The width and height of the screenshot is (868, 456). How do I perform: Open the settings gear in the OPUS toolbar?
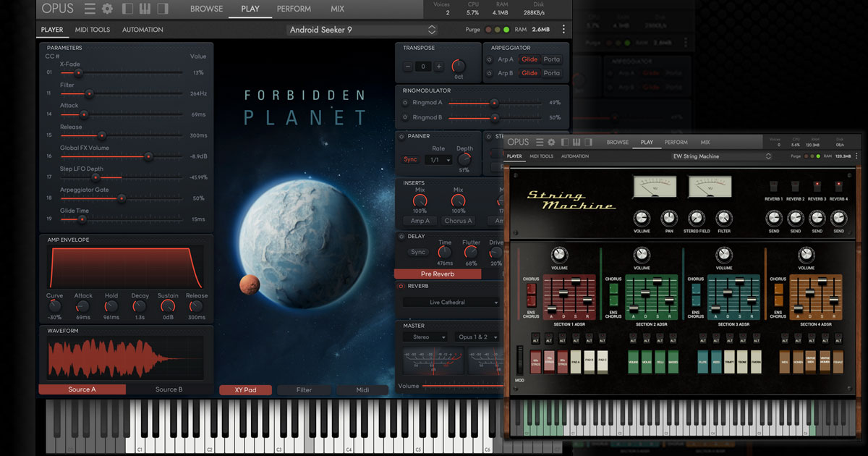coord(106,9)
